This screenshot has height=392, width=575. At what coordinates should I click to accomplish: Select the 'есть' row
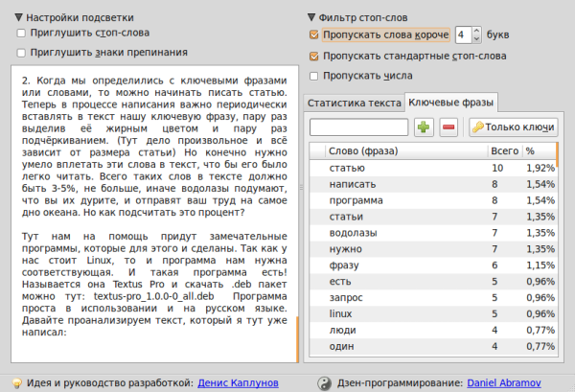click(x=433, y=281)
